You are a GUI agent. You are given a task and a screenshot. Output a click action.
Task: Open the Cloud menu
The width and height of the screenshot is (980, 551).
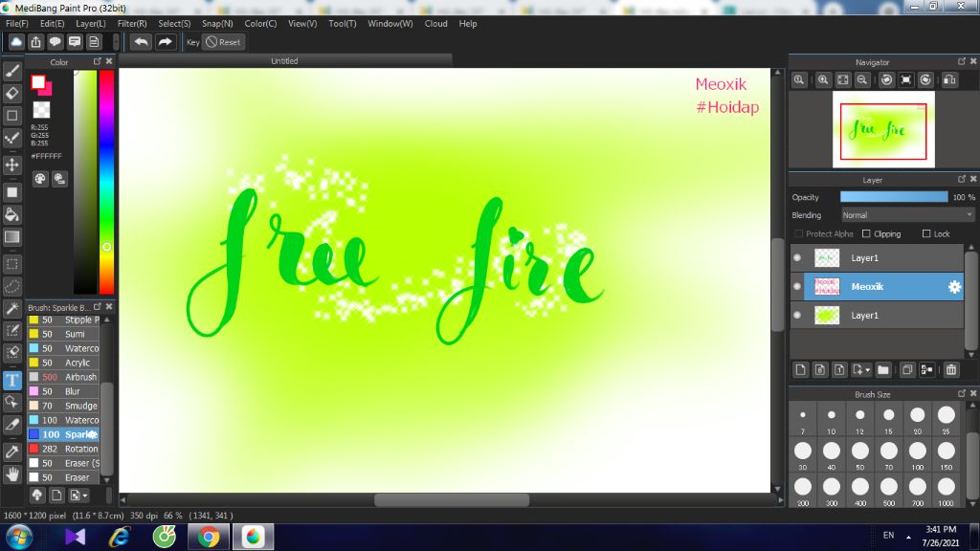tap(435, 24)
